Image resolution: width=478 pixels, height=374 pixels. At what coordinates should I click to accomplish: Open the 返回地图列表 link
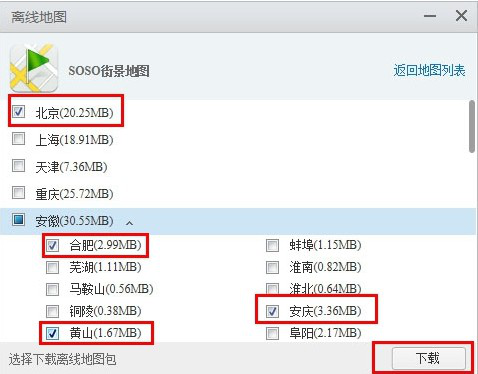point(429,70)
